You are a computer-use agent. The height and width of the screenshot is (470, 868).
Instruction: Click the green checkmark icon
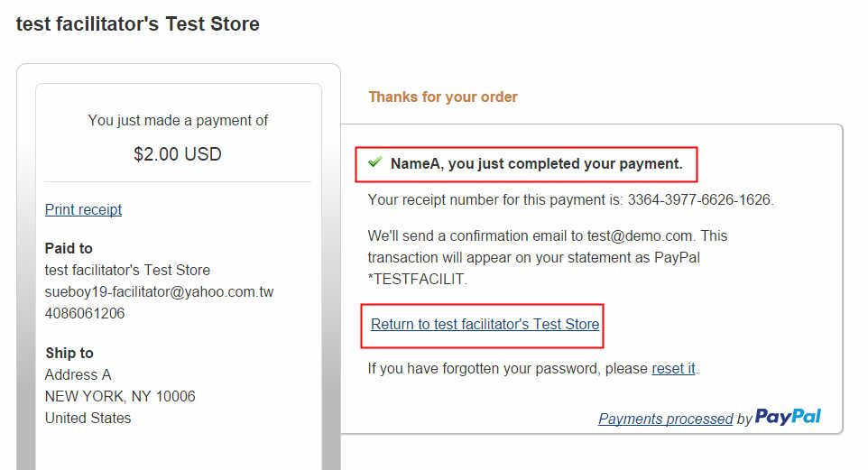coord(375,162)
